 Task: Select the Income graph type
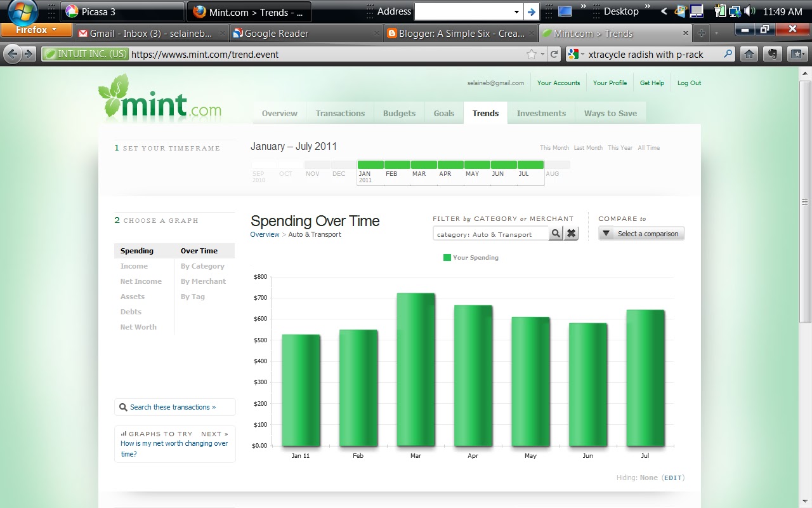pyautogui.click(x=134, y=266)
